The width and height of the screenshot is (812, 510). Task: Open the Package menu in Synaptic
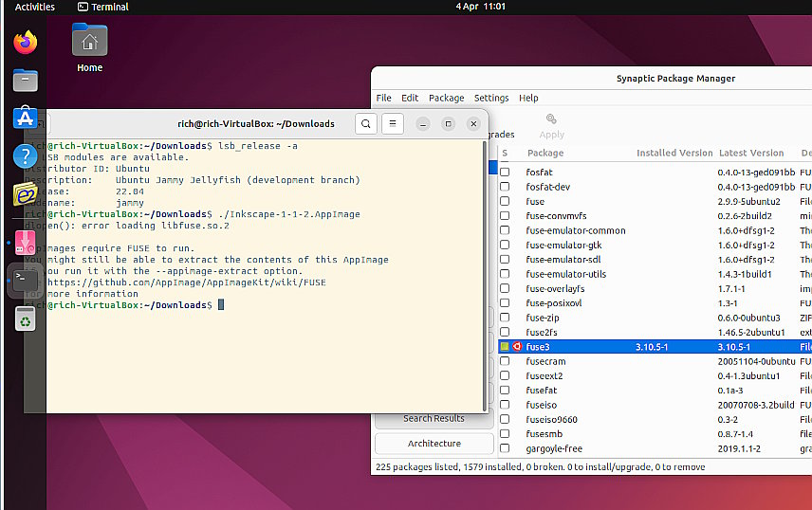[447, 98]
